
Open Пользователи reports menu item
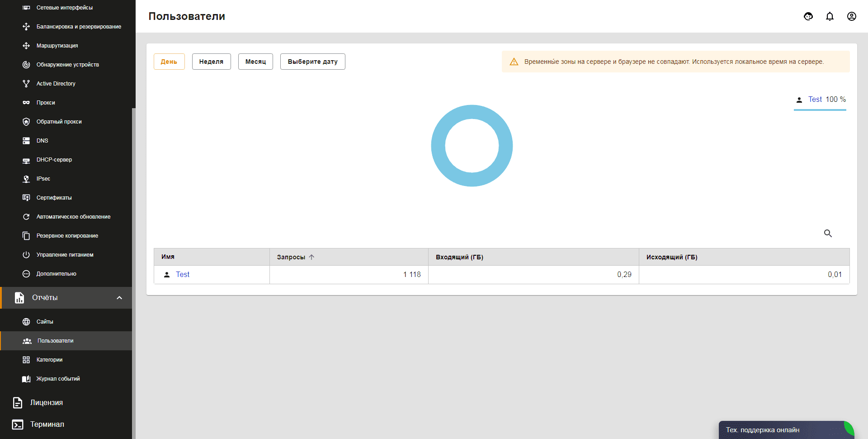[66, 341]
